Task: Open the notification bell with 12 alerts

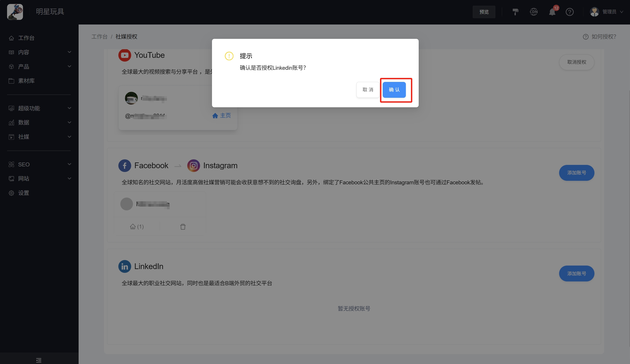Action: [x=552, y=12]
